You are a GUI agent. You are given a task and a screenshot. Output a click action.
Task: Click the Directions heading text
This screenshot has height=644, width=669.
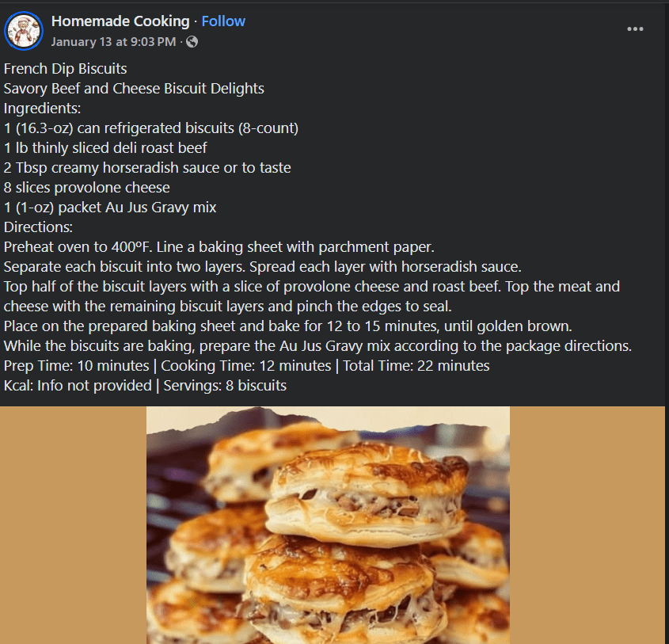[x=38, y=227]
